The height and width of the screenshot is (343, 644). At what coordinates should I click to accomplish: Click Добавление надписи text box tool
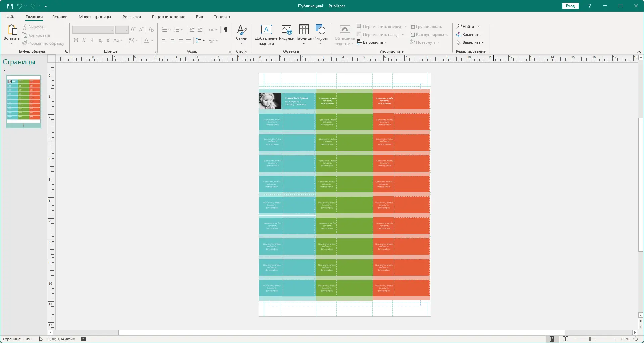point(266,35)
